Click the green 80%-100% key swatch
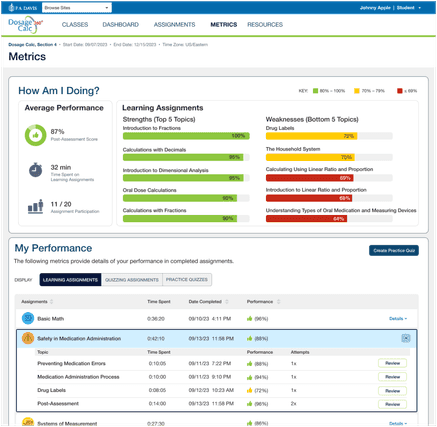 pyautogui.click(x=315, y=91)
